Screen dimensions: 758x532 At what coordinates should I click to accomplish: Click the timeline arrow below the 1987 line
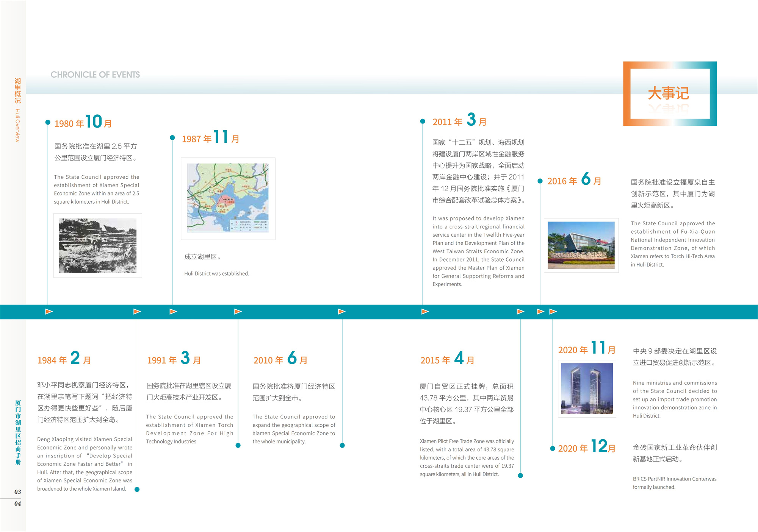pos(173,312)
